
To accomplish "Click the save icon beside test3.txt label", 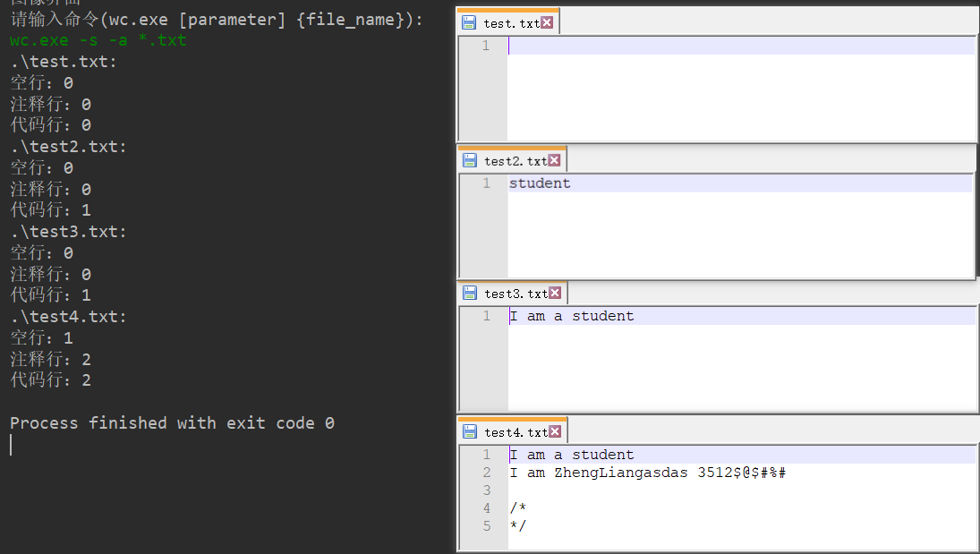I will pyautogui.click(x=469, y=292).
